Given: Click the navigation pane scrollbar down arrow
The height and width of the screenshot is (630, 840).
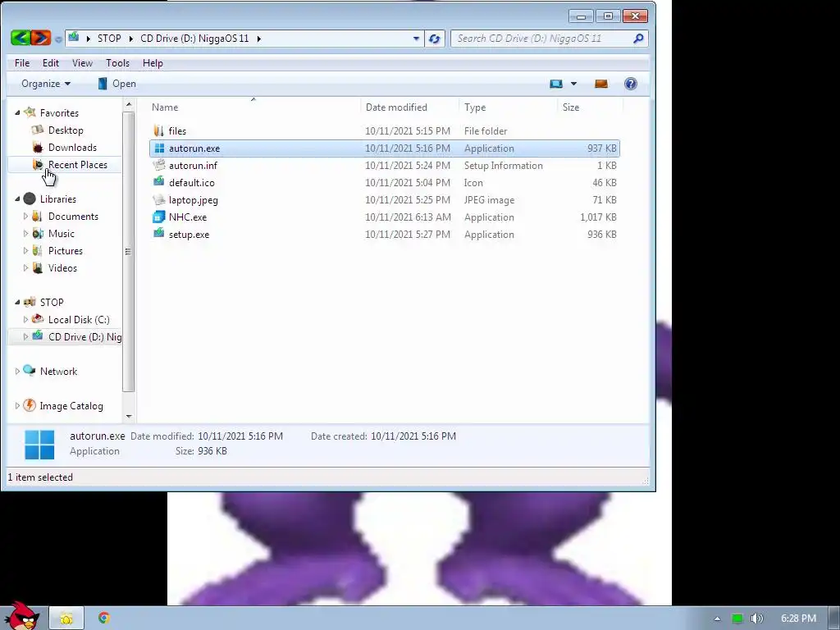Looking at the screenshot, I should pos(129,416).
